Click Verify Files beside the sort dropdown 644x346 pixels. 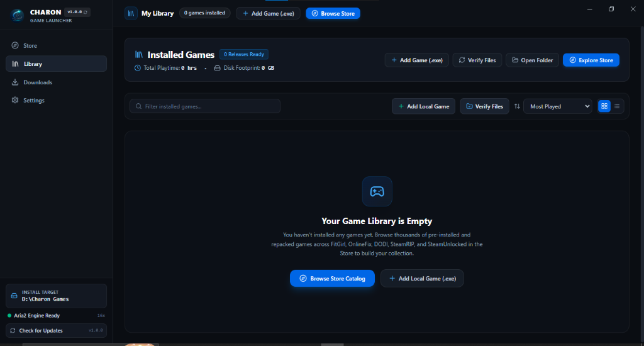pos(485,106)
